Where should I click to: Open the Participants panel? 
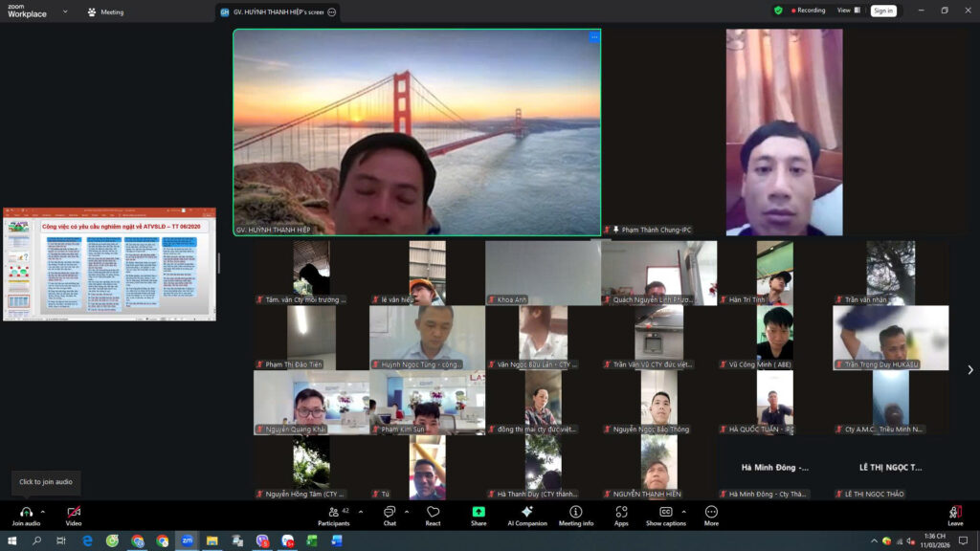tap(333, 513)
